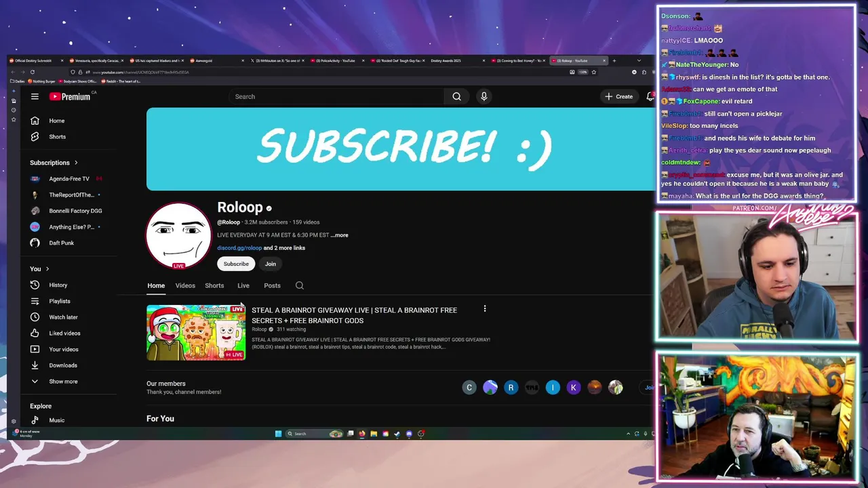Screen dimensions: 868x488
Task: Open Agenda-Free TV subscription
Action: click(68, 179)
